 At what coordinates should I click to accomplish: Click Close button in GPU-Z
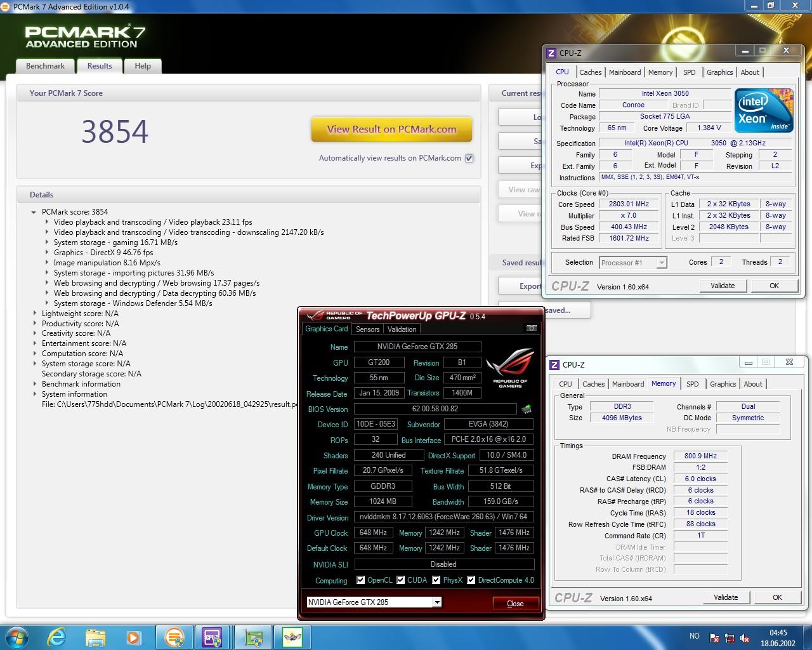[516, 604]
